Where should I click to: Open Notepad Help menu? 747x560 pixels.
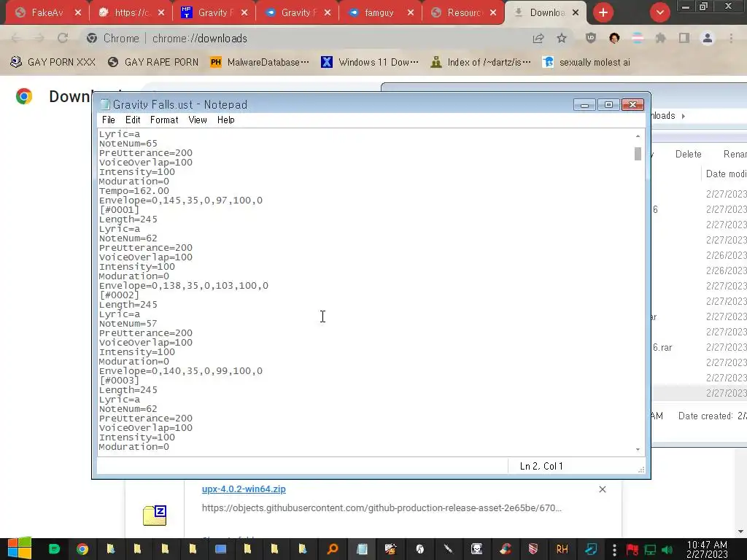pyautogui.click(x=226, y=120)
